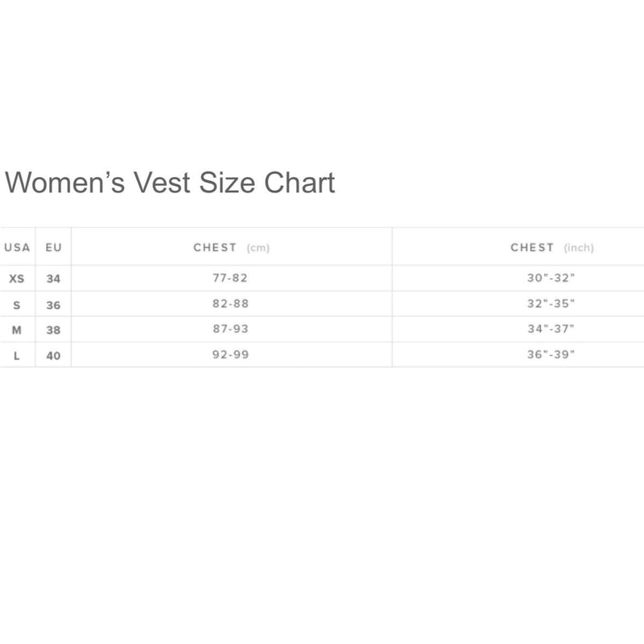The height and width of the screenshot is (644, 644).
Task: Select the USA column header
Action: click(17, 247)
